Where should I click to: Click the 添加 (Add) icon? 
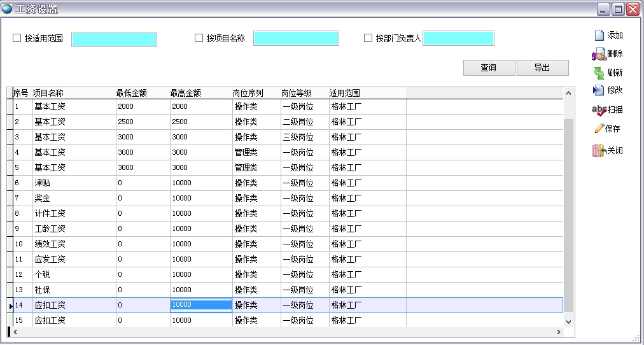coord(599,36)
